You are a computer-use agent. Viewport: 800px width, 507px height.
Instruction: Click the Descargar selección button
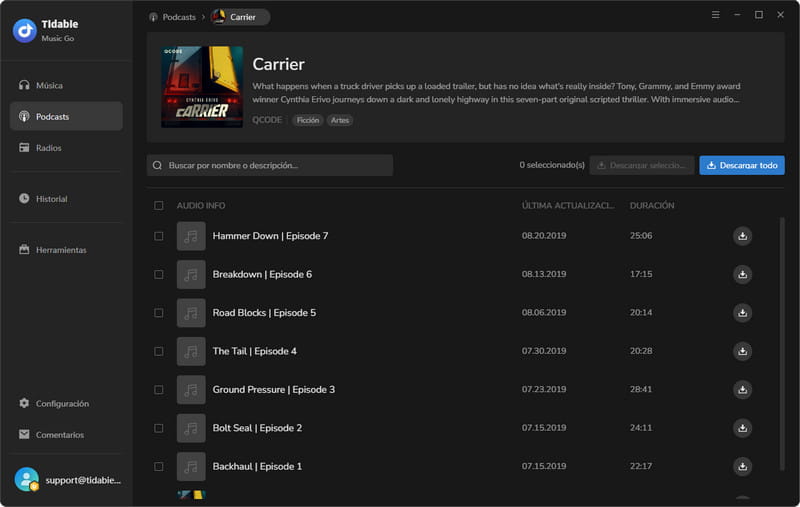coord(642,165)
